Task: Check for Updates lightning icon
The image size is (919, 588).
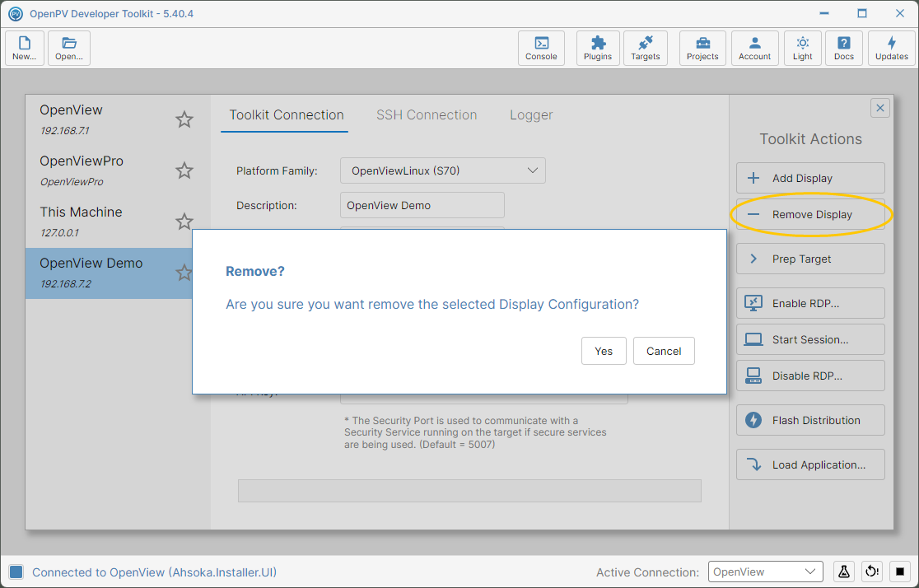Action: click(x=892, y=48)
